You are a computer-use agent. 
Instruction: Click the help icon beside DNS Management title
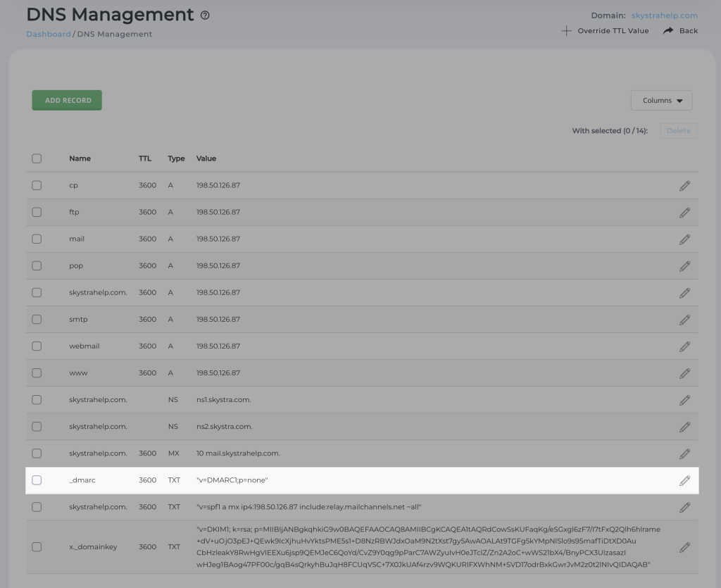click(205, 15)
